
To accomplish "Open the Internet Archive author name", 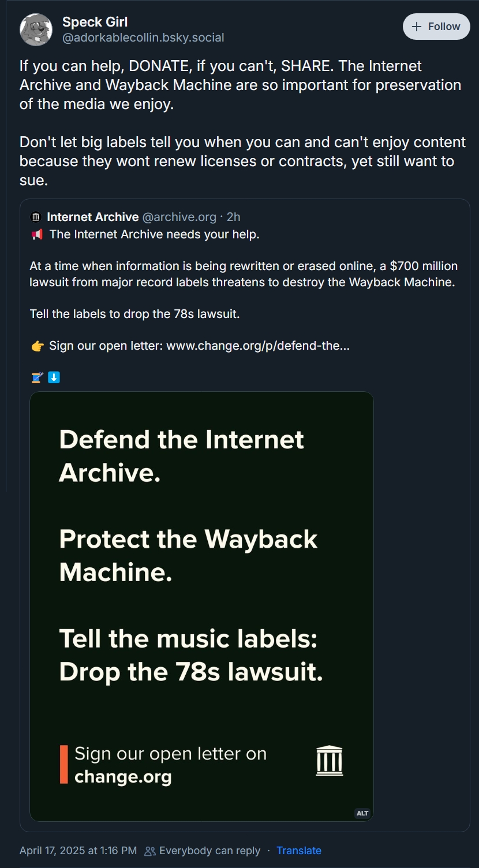I will coord(92,217).
